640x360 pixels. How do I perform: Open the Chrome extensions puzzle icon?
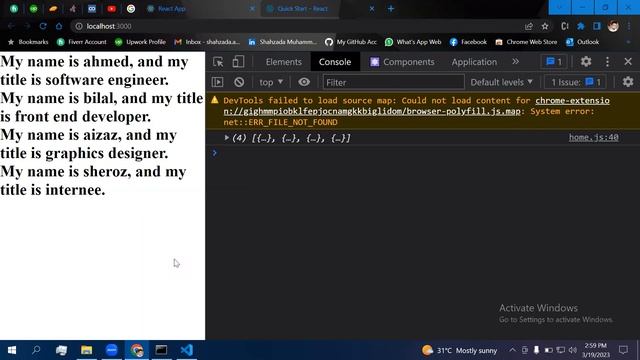coord(580,26)
